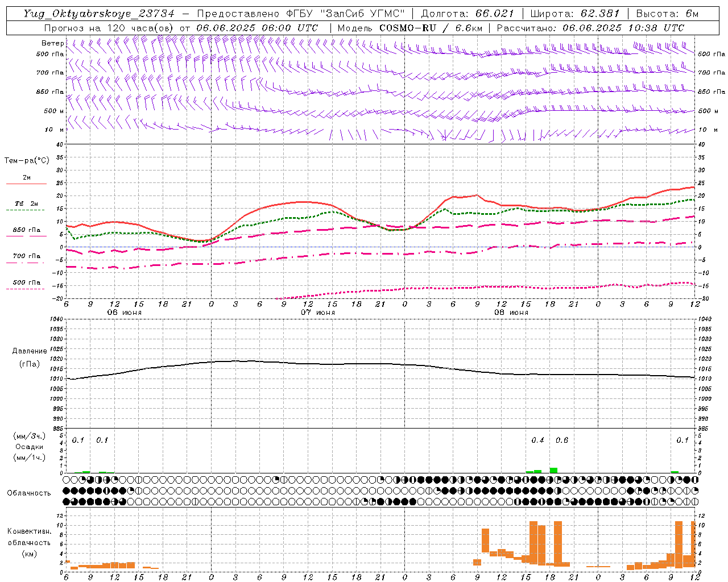The image size is (728, 582).
Task: Click the 10 м wind level label on left
Action: (55, 130)
